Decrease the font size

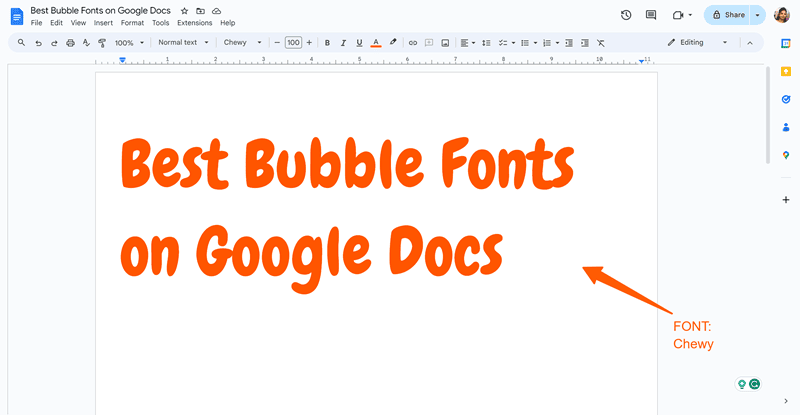(277, 43)
